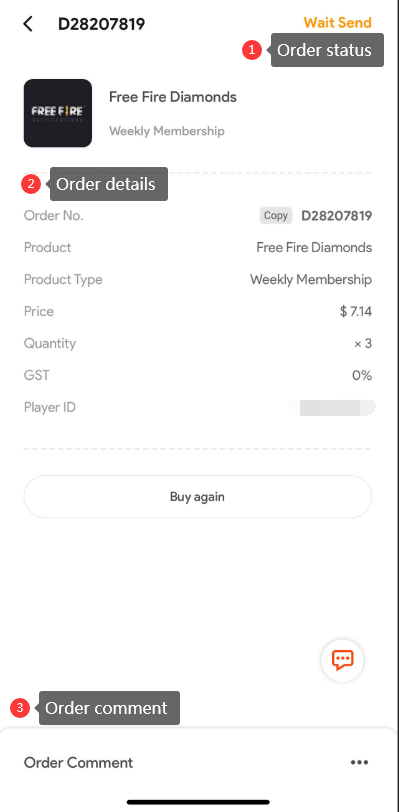Click the Weekly Membership subtitle under title

167,131
